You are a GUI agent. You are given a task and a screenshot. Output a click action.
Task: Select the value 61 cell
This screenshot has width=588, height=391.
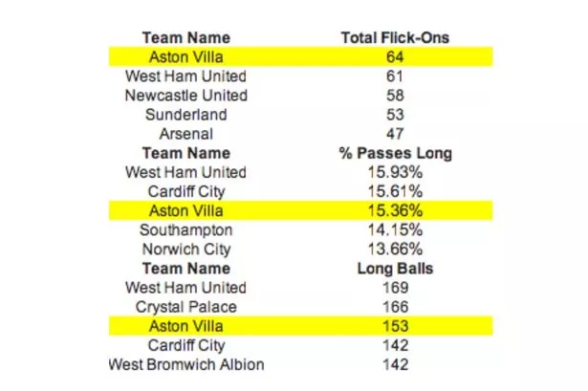point(395,76)
